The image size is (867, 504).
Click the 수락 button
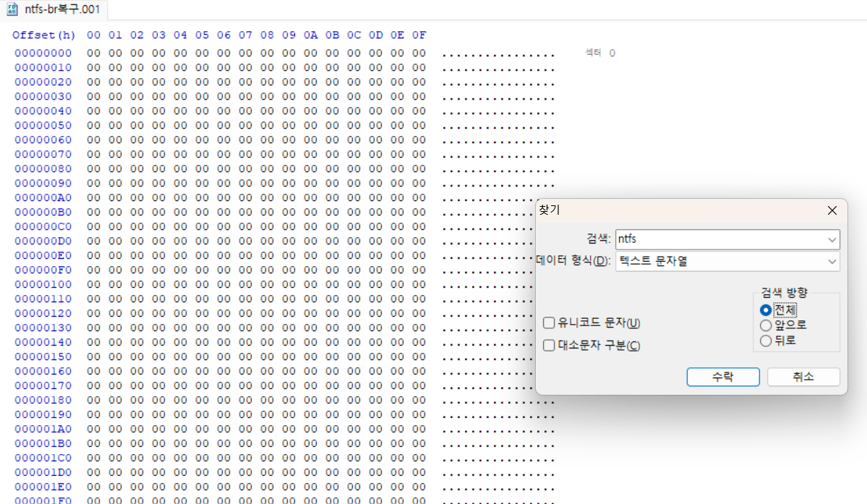[722, 377]
